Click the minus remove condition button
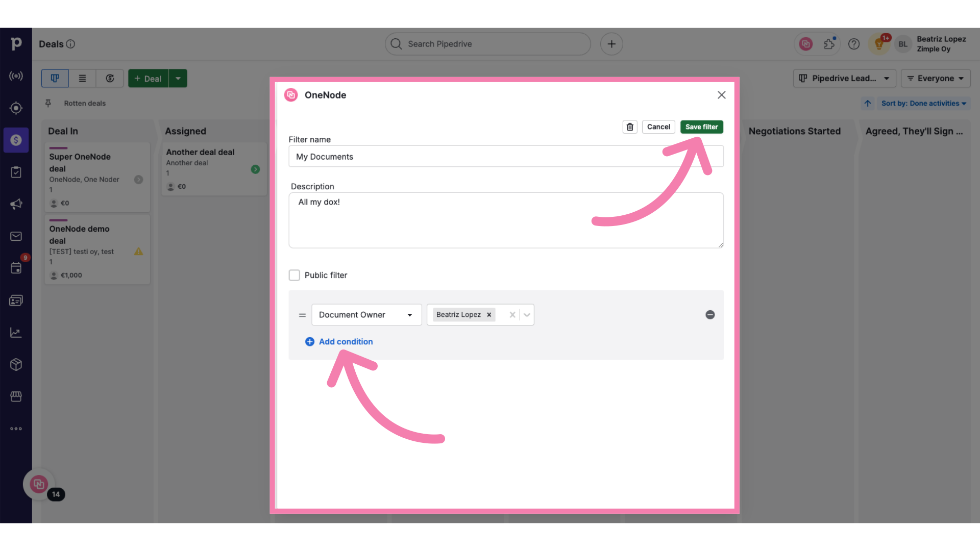The height and width of the screenshot is (551, 980). pyautogui.click(x=710, y=315)
